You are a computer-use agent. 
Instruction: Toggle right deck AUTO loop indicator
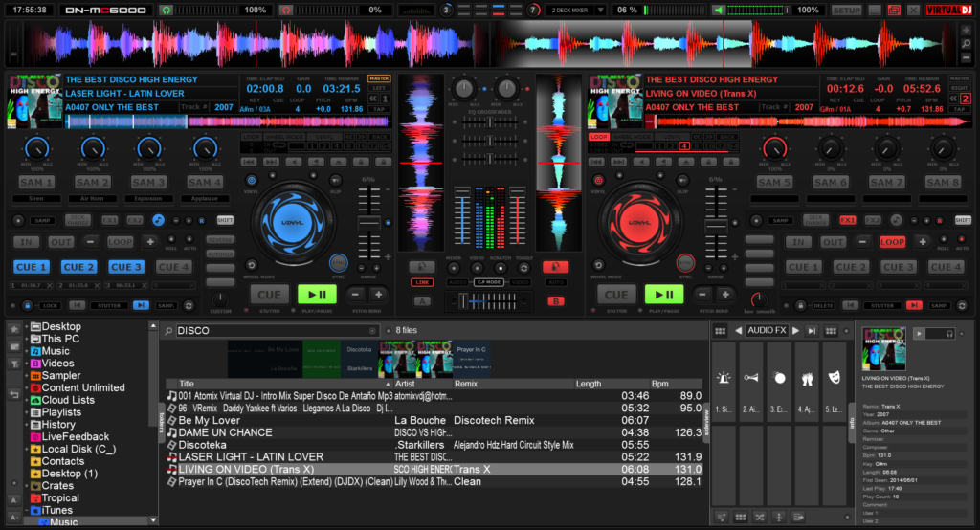pos(962,239)
